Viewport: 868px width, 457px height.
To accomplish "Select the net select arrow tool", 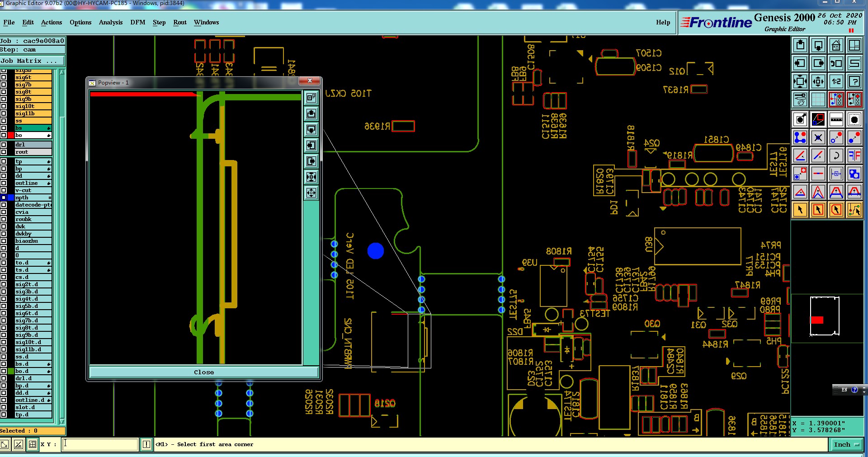I will (854, 210).
